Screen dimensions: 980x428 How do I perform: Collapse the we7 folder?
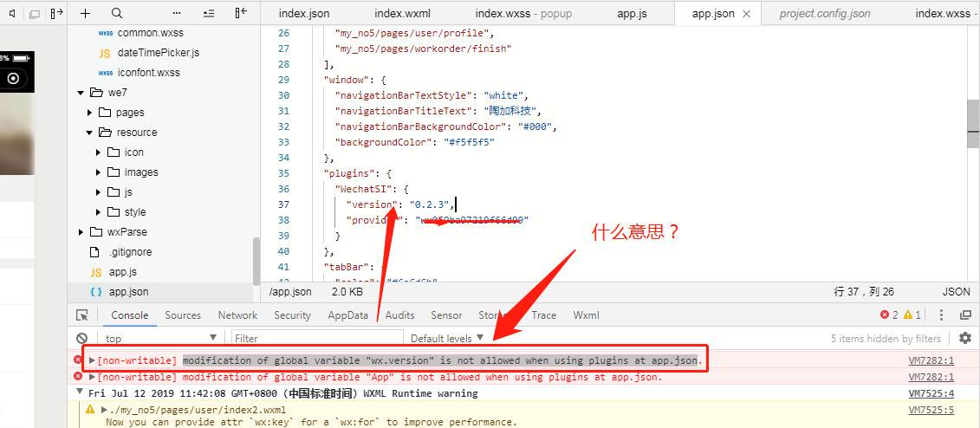coord(81,93)
